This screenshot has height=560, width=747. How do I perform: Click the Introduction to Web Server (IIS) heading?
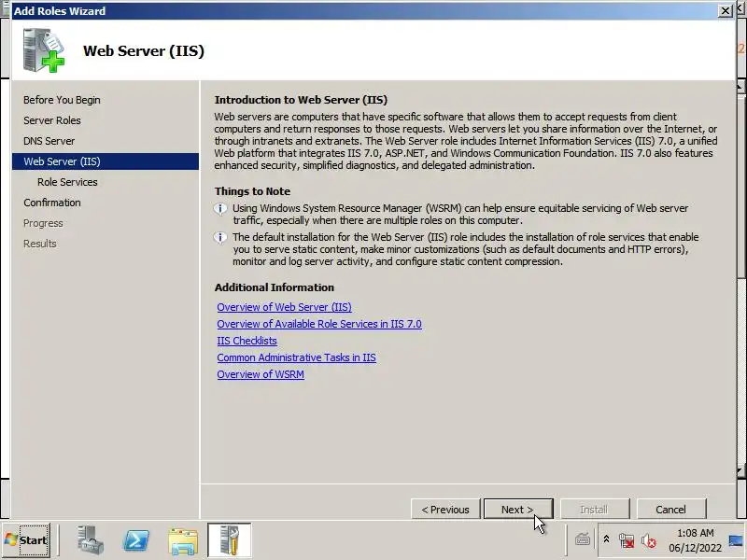tap(301, 100)
